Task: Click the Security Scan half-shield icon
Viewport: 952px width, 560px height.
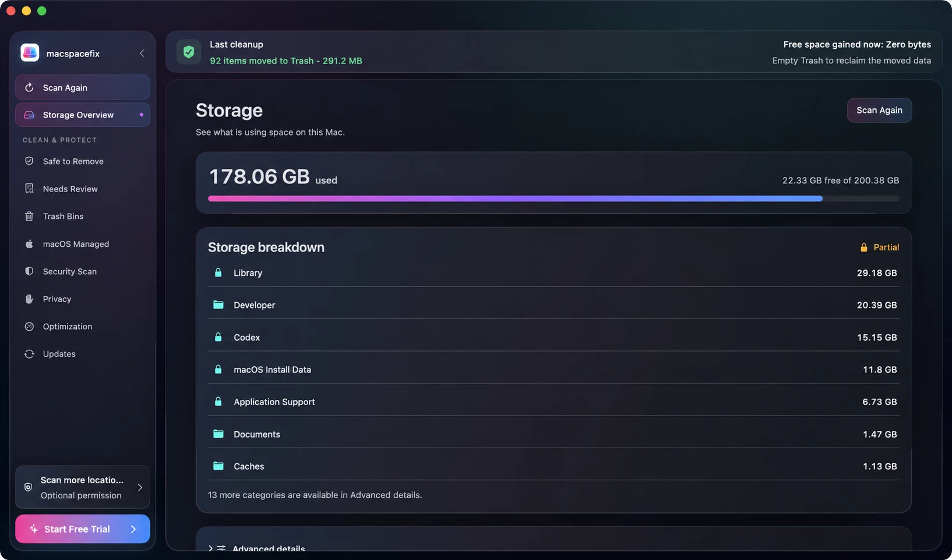Action: click(x=29, y=271)
